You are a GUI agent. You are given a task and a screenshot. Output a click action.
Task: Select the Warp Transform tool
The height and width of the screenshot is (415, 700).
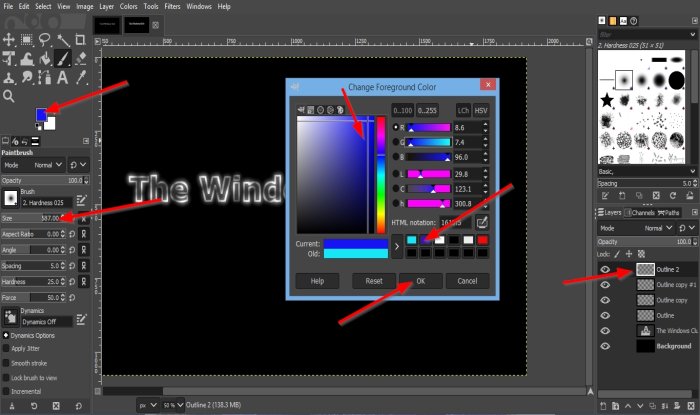pos(27,58)
